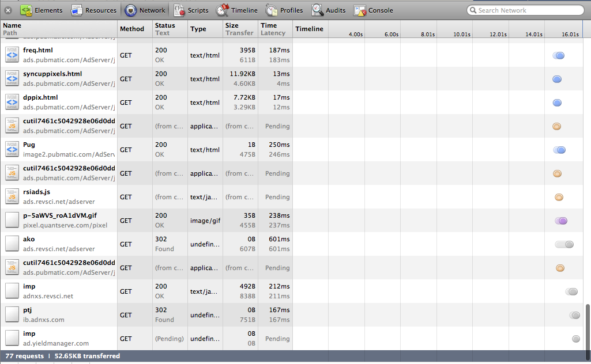Open the Timeline panel
591x364 pixels.
tap(237, 10)
